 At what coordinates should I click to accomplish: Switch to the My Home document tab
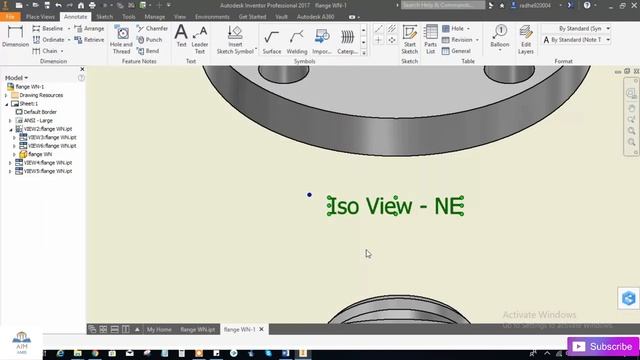click(159, 329)
